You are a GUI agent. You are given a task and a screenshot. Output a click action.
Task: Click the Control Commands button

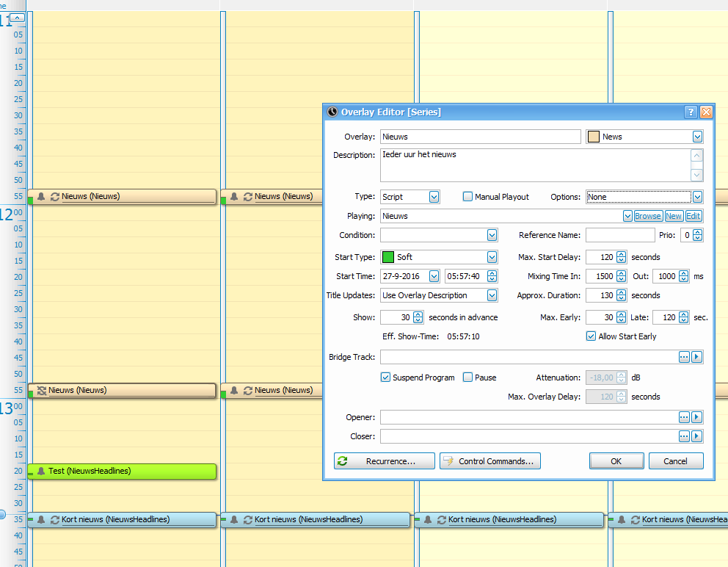tap(489, 461)
